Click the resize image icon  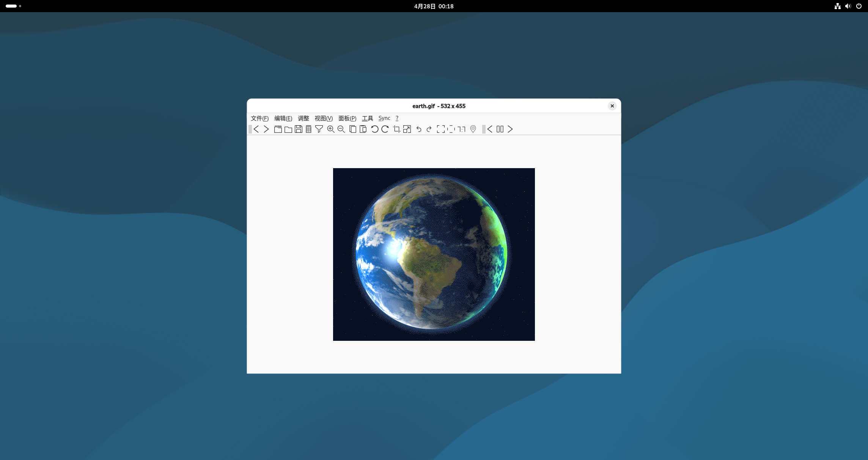click(407, 129)
